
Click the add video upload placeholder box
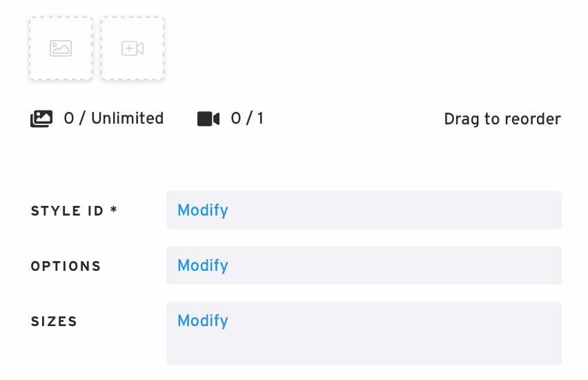coord(133,48)
